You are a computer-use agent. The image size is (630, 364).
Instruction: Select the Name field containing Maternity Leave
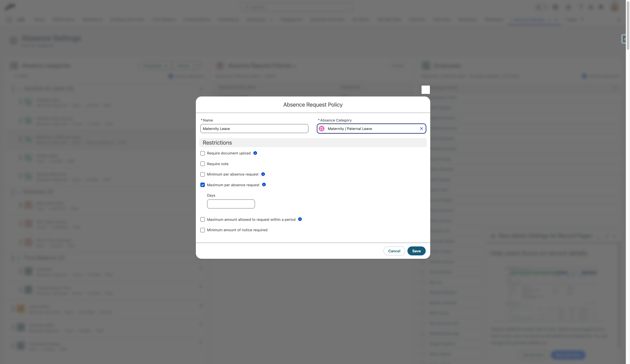254,129
